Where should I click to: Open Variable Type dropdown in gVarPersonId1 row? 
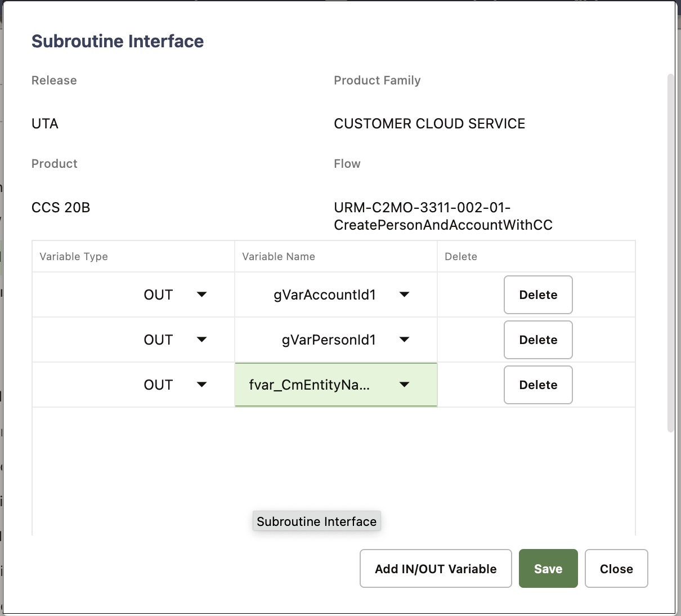click(x=201, y=340)
